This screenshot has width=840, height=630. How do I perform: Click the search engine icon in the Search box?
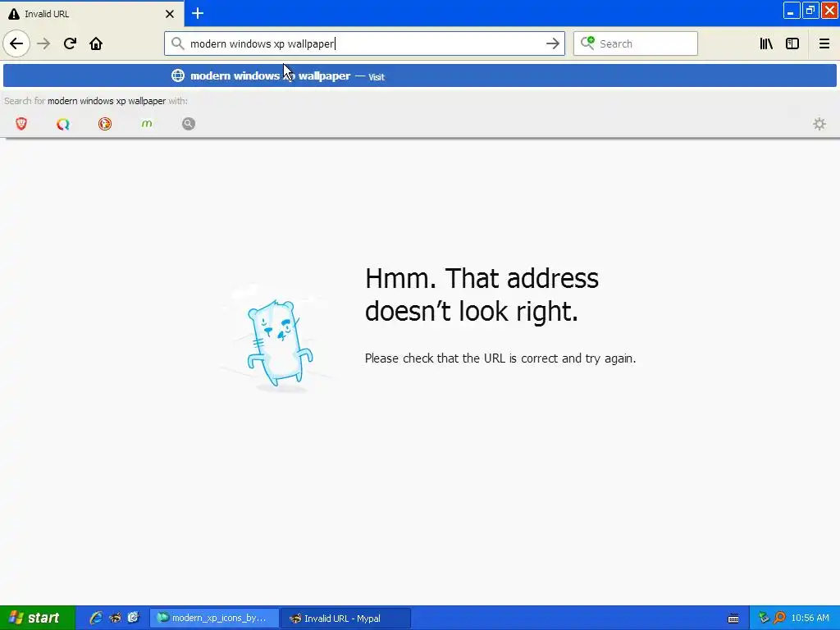point(587,43)
